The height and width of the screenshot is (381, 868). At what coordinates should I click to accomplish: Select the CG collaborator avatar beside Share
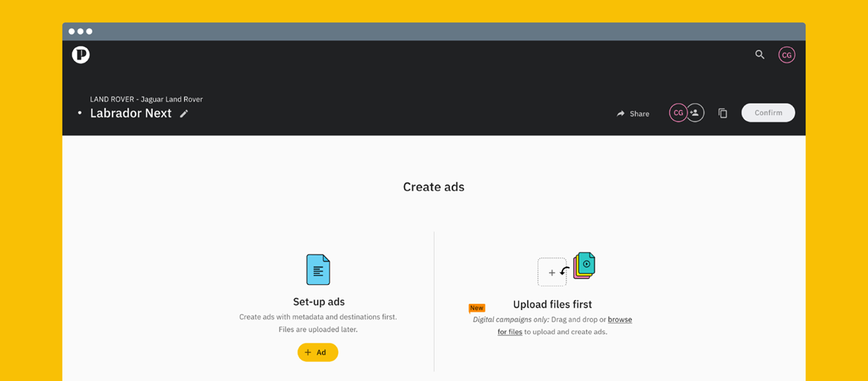click(x=678, y=113)
